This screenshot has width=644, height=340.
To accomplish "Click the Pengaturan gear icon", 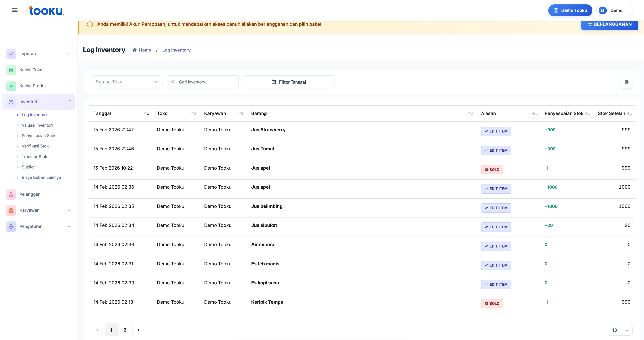I will click(x=11, y=226).
